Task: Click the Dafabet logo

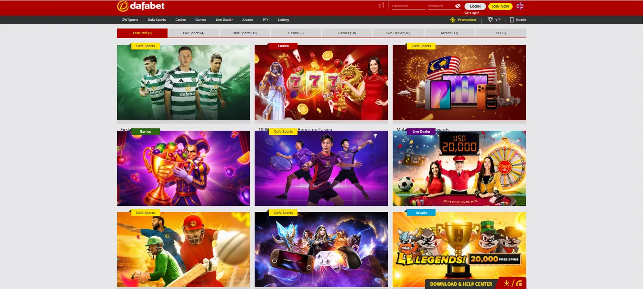Action: 141,6
